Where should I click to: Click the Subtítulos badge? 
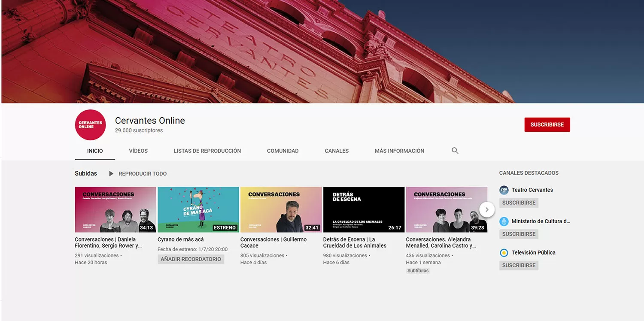pyautogui.click(x=418, y=271)
